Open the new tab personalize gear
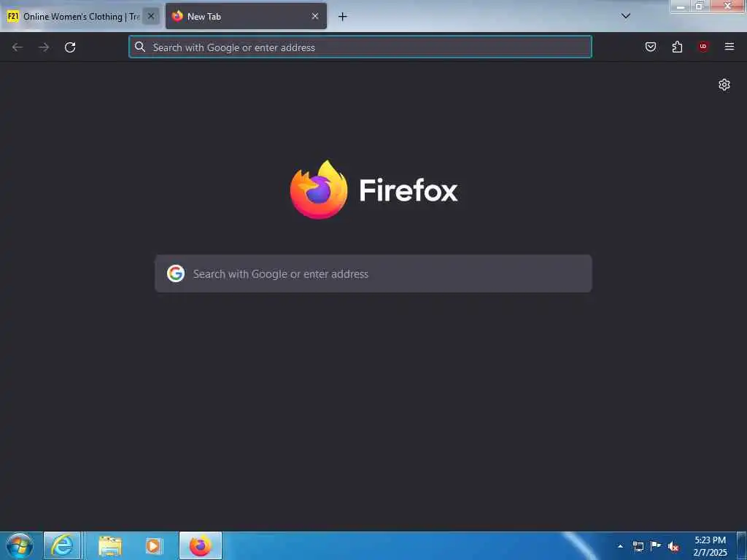Screen dimensions: 747x560 pos(724,85)
